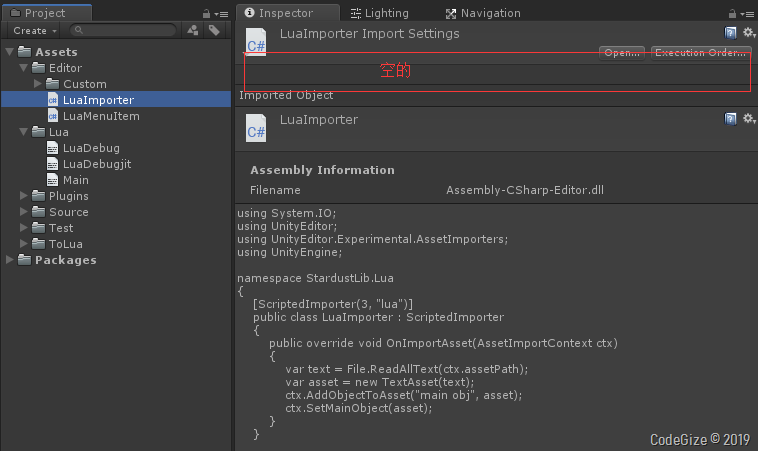
Task: Expand the Custom folder
Action: point(38,84)
